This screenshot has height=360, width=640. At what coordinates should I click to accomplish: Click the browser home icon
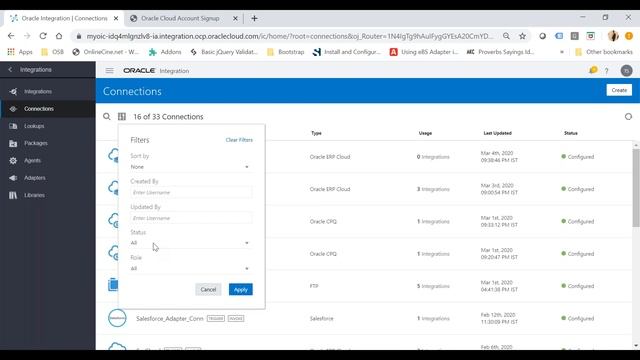(x=59, y=36)
